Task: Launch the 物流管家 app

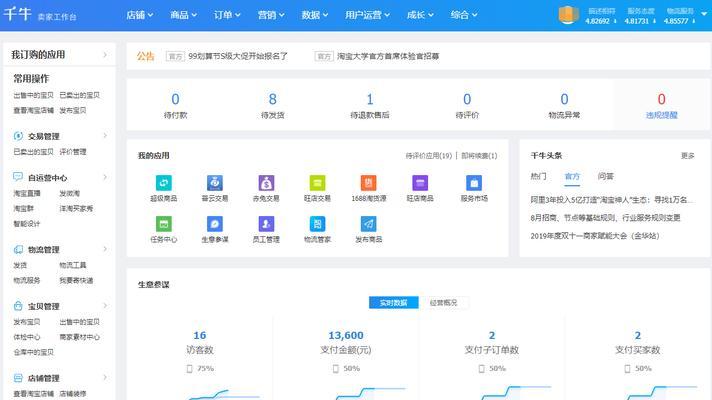Action: point(317,224)
